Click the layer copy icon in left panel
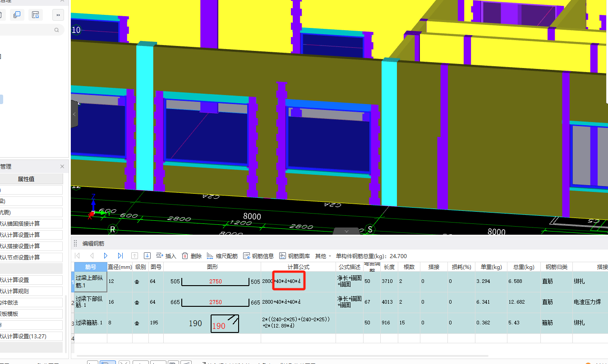This screenshot has height=364, width=608. pyautogui.click(x=17, y=15)
